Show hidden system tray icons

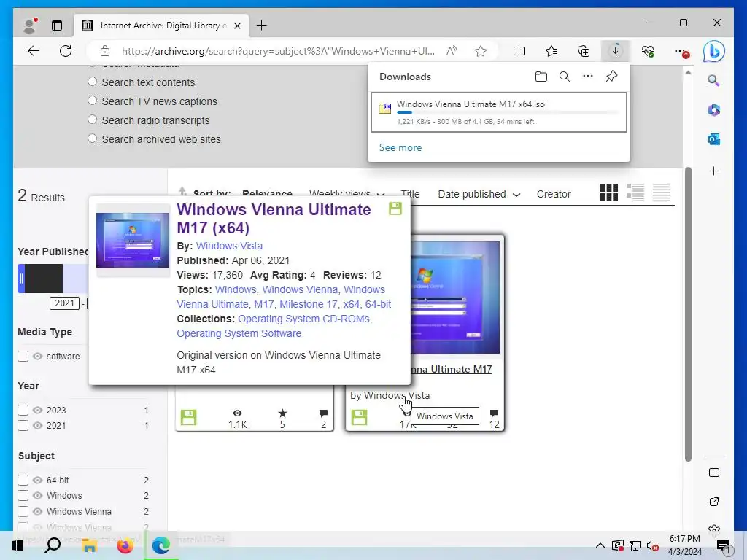[x=600, y=545]
